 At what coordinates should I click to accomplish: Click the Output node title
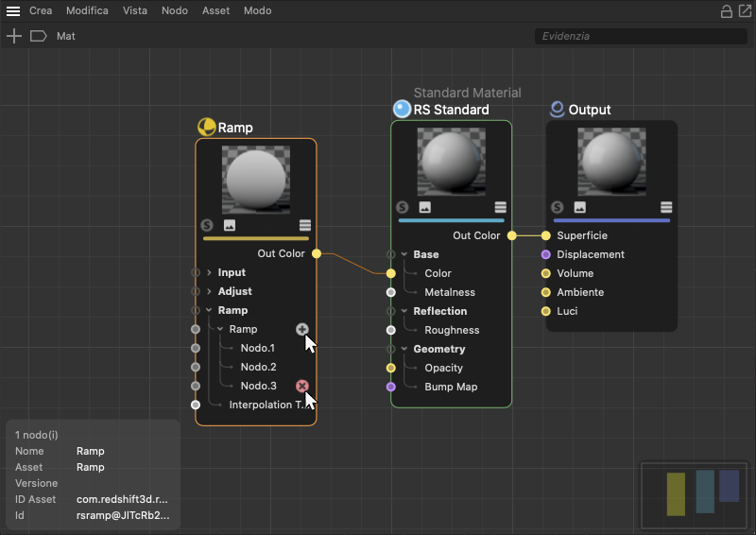(590, 110)
